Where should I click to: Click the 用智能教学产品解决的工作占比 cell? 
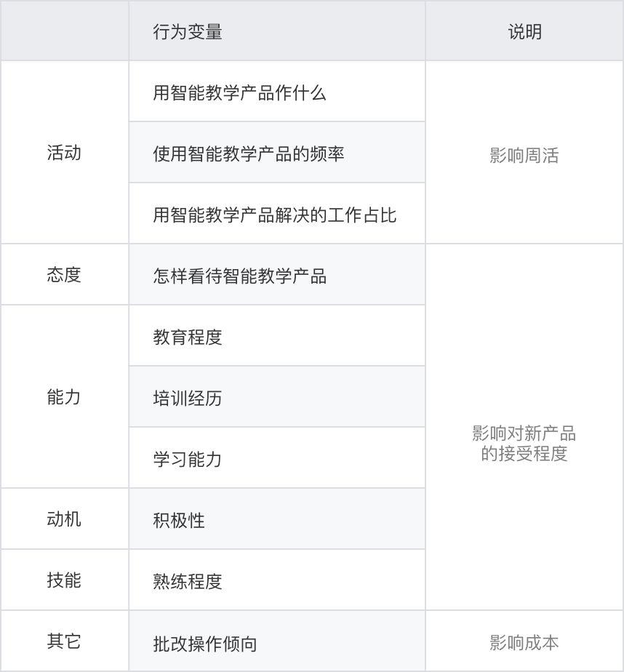274,215
